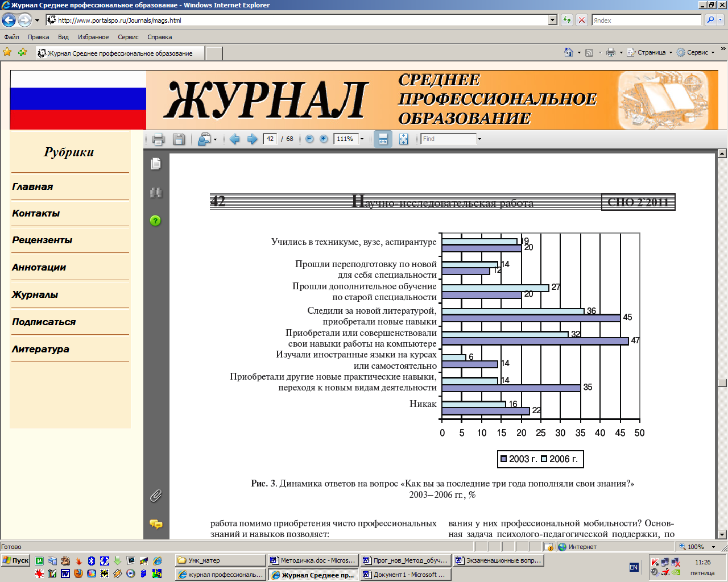728x582 pixels.
Task: Go to previous PDF page
Action: tap(234, 139)
